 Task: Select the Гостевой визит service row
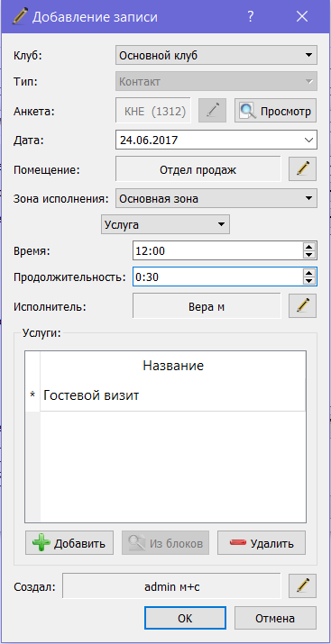(x=172, y=395)
